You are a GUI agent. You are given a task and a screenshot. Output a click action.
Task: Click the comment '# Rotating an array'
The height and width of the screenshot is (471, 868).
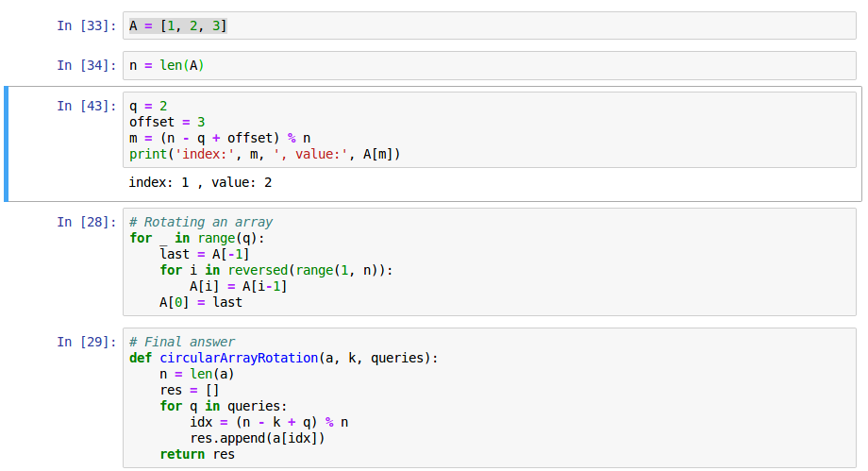(x=201, y=222)
